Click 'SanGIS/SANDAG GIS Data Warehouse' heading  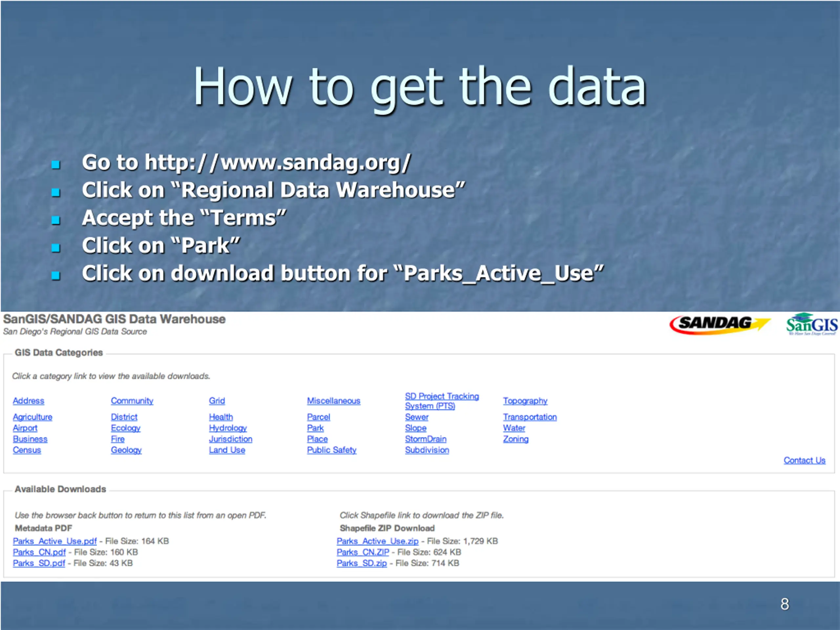[114, 319]
